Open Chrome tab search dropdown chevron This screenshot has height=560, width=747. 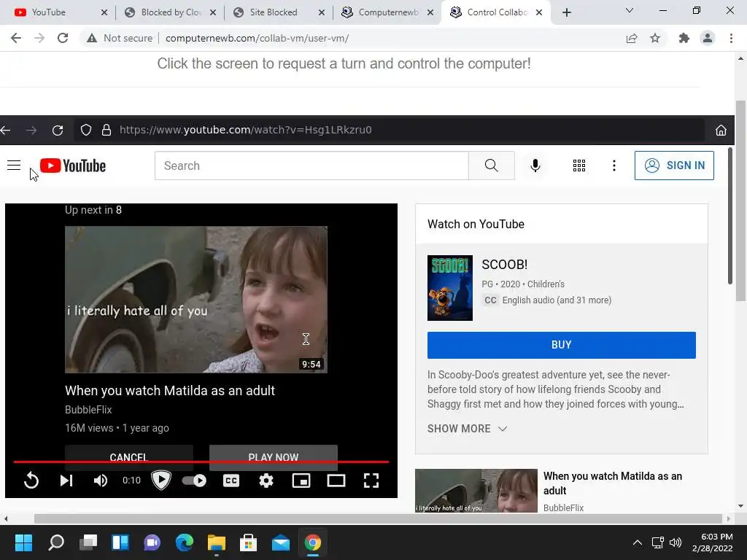tap(630, 10)
